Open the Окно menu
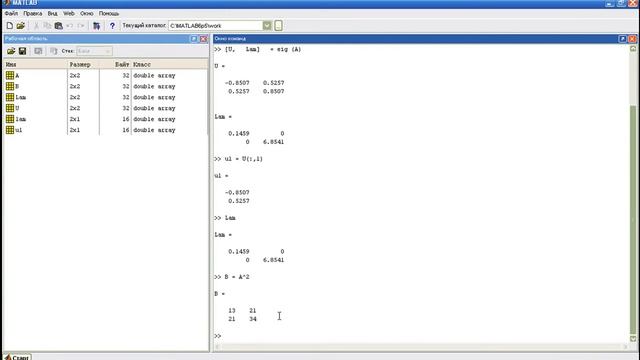This screenshot has width=640, height=360. (87, 13)
